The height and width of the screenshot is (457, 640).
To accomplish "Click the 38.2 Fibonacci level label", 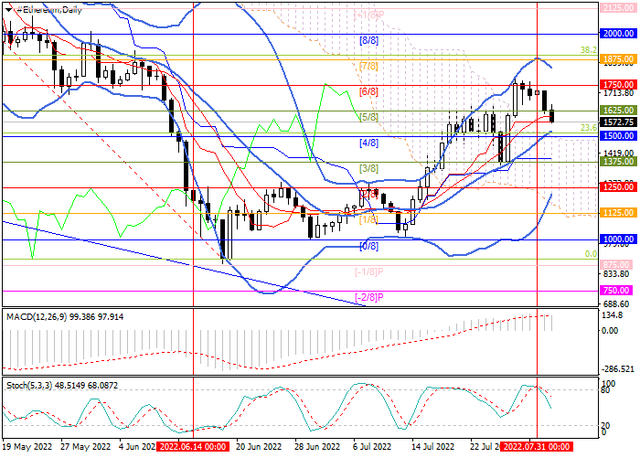I will pos(589,49).
